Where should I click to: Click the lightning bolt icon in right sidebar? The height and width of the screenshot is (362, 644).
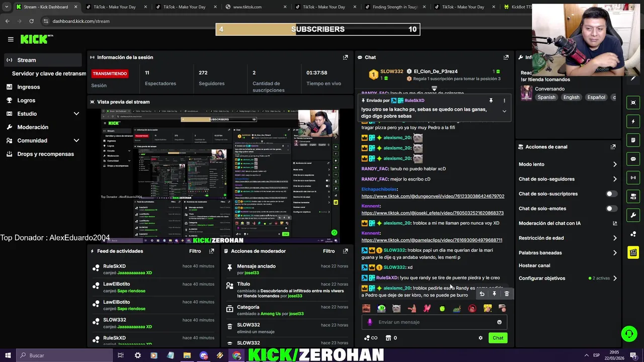pyautogui.click(x=633, y=121)
